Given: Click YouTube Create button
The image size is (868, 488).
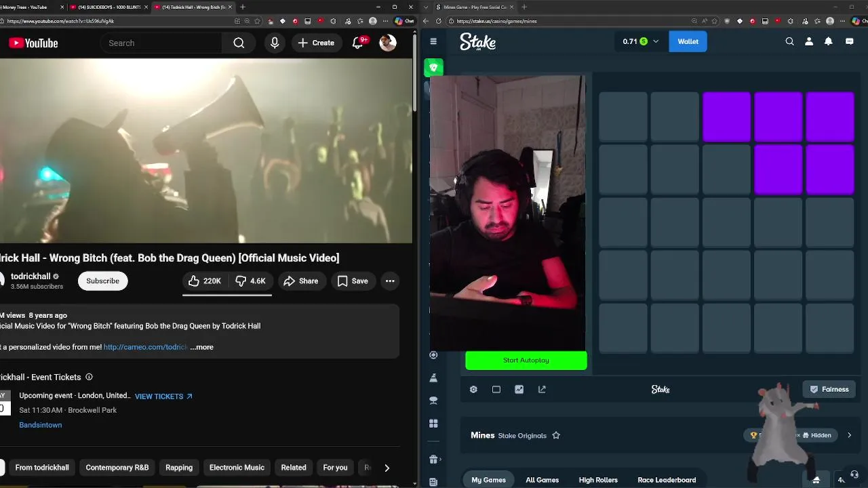Looking at the screenshot, I should click(317, 43).
